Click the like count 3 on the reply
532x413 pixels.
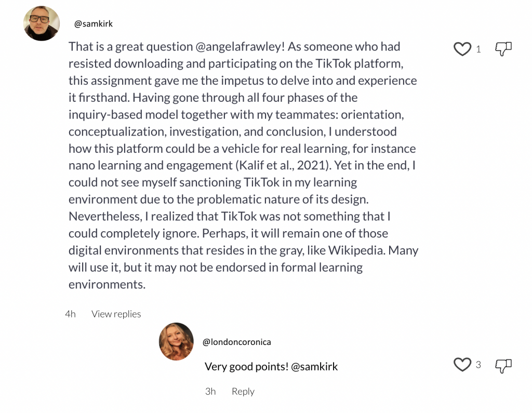(x=478, y=365)
